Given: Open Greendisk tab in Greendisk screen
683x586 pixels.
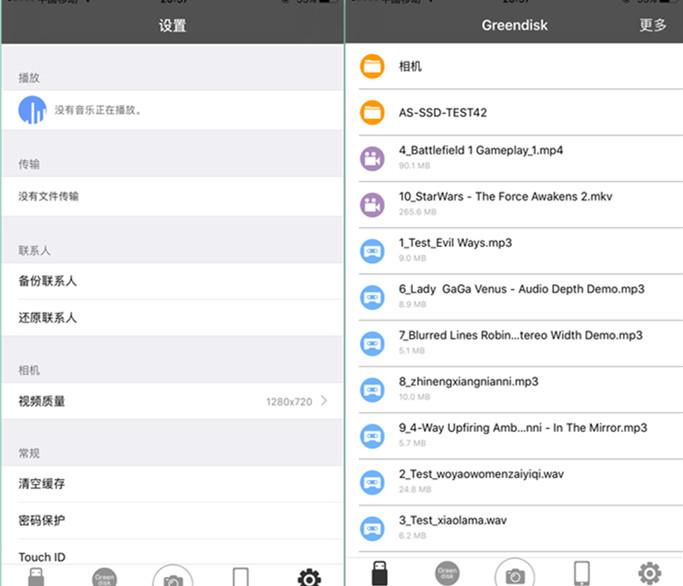Looking at the screenshot, I should coord(447,573).
